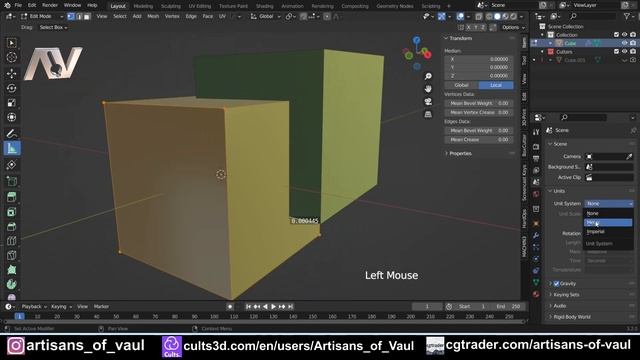Switch transform orientation to Local
The image size is (640, 360).
click(496, 85)
